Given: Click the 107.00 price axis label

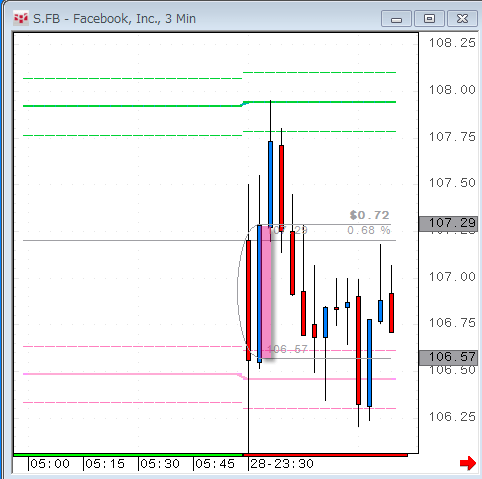Looking at the screenshot, I should [452, 277].
